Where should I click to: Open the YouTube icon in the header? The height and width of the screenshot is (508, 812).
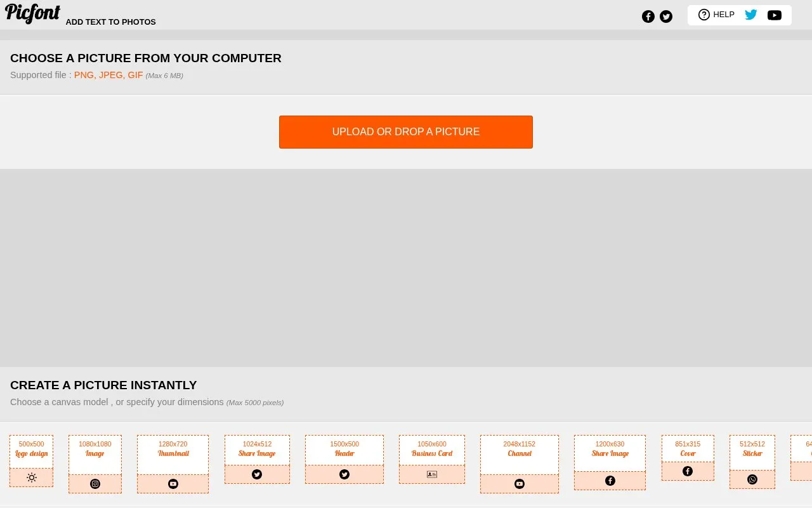point(775,15)
